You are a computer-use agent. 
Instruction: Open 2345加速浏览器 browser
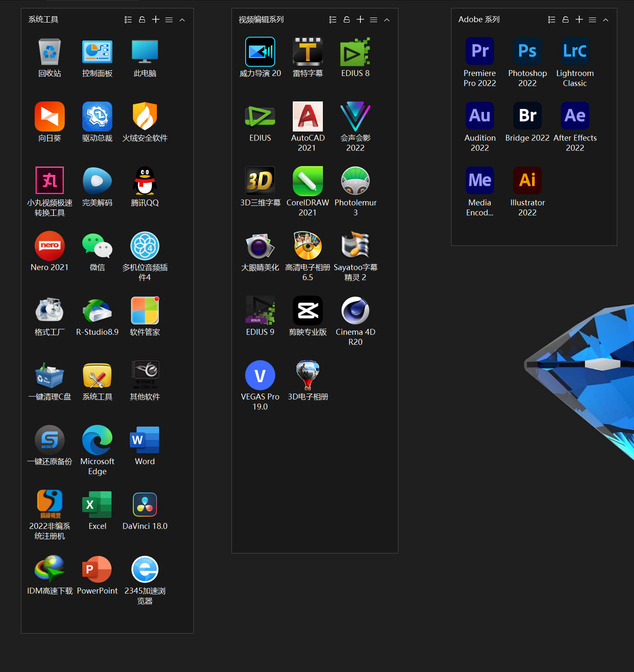click(x=145, y=569)
